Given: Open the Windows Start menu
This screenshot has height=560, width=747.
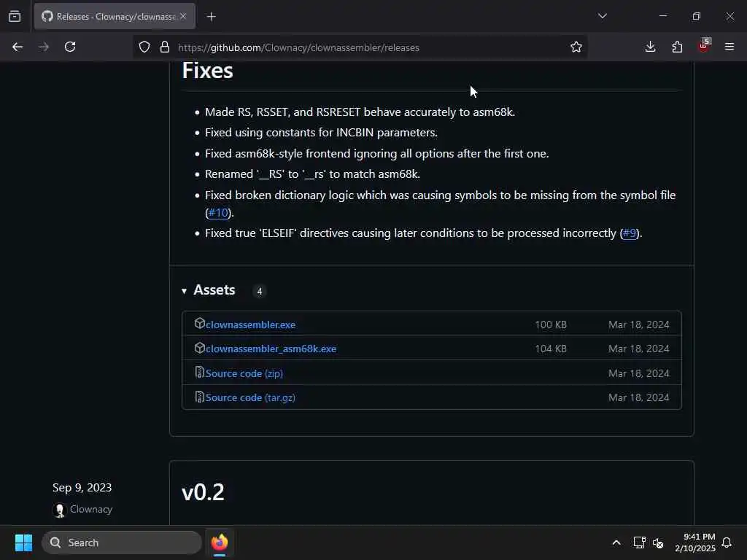Looking at the screenshot, I should [x=23, y=542].
